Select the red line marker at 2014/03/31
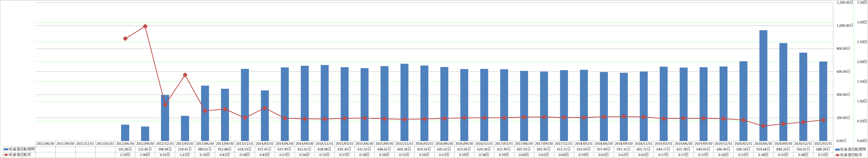This screenshot has height=158, width=868. (265, 108)
